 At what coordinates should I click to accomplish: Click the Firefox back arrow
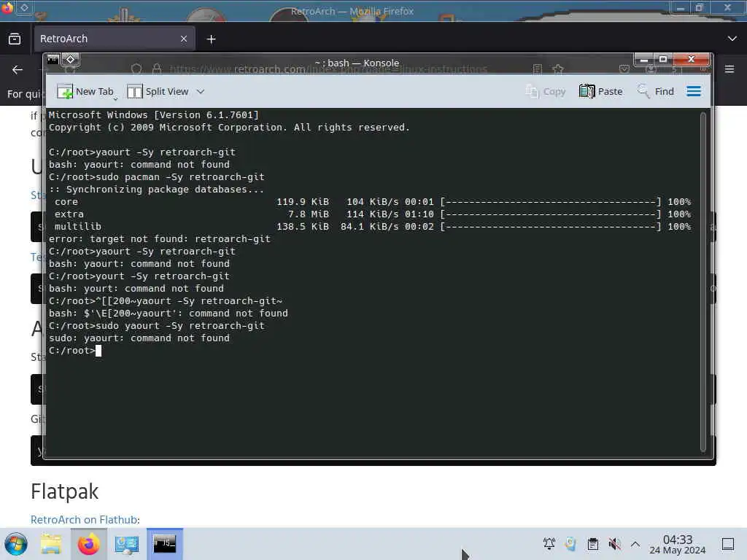click(18, 70)
